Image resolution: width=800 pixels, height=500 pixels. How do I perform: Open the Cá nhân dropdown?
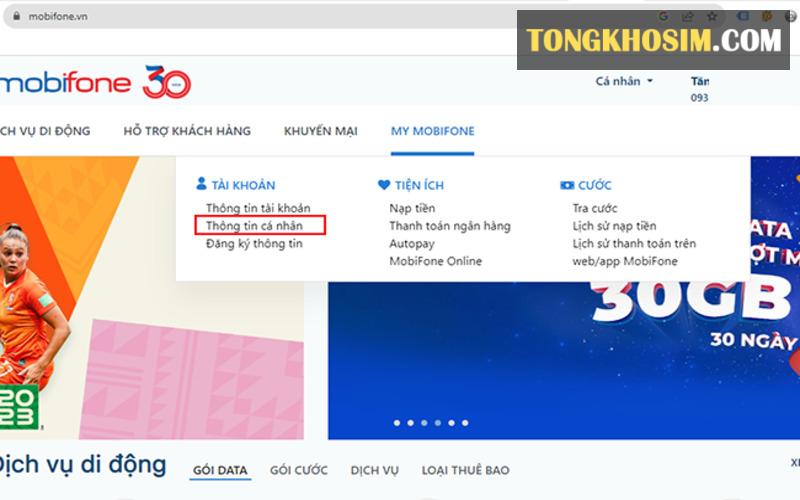624,81
